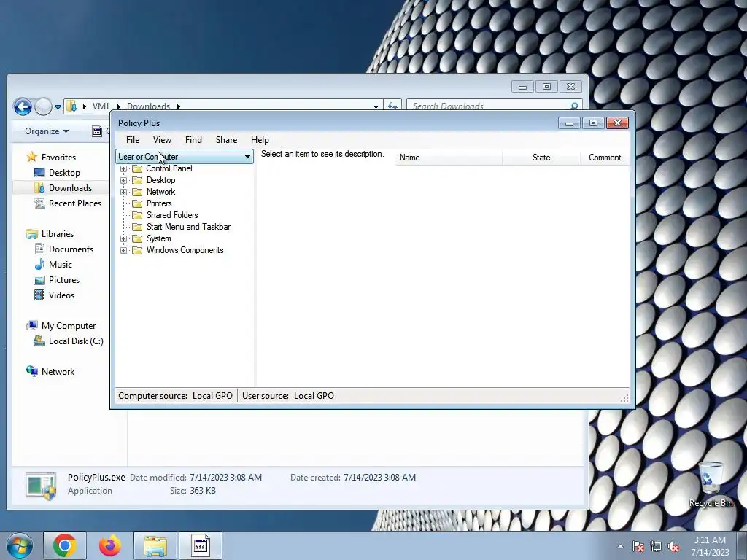Open the User or Computer dropdown

(185, 157)
